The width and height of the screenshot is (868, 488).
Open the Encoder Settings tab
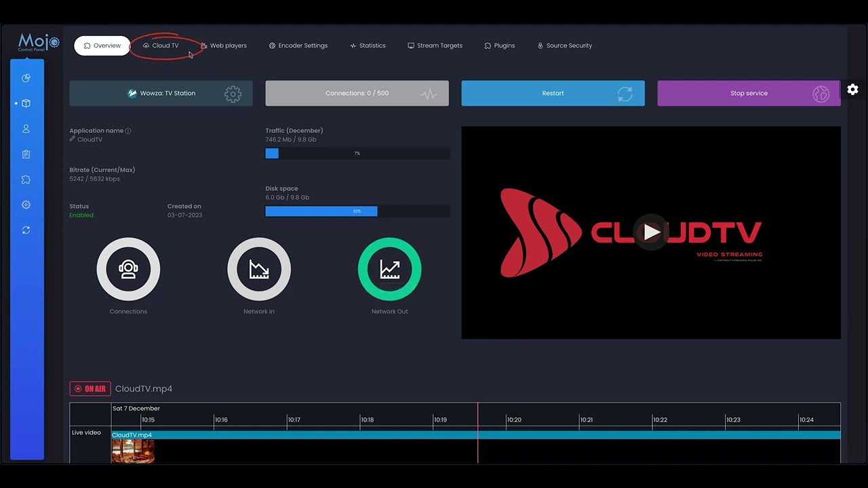[x=298, y=45]
